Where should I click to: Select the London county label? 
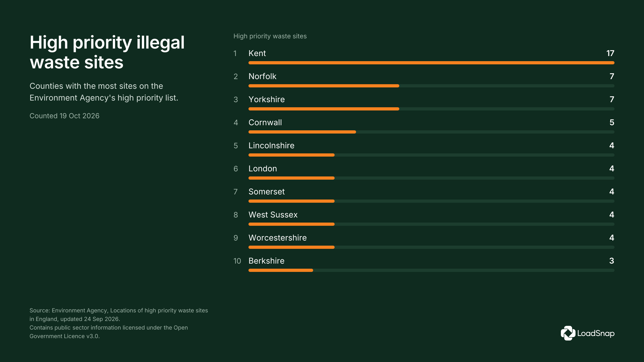coord(263,169)
